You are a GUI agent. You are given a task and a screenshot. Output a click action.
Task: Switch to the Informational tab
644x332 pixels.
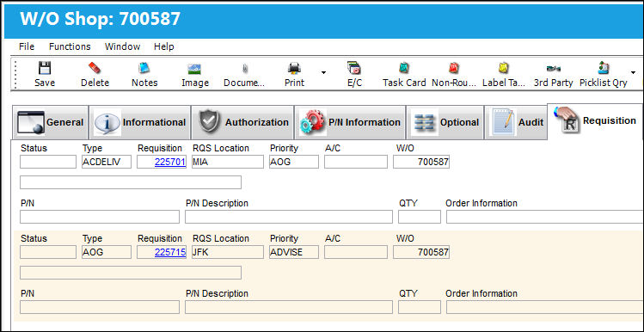click(140, 122)
